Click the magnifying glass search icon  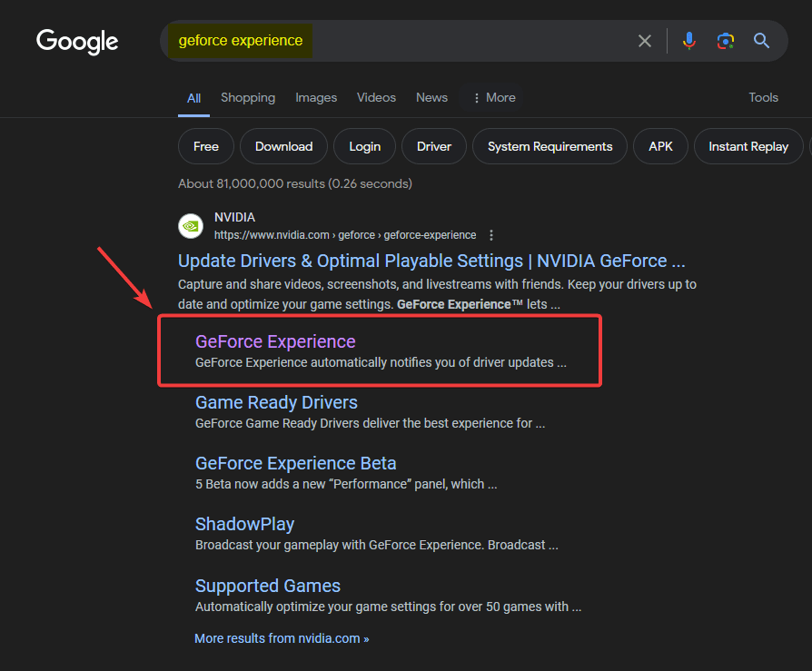point(761,41)
